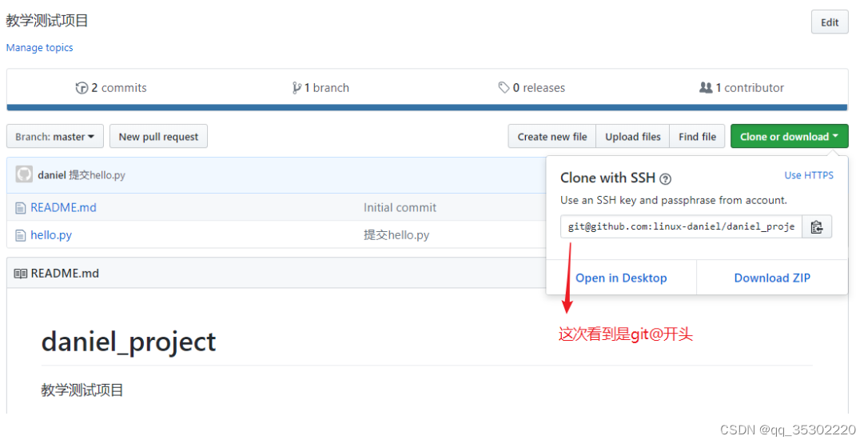Click the Manage topics link
Viewport: 868px width, 444px height.
(39, 48)
